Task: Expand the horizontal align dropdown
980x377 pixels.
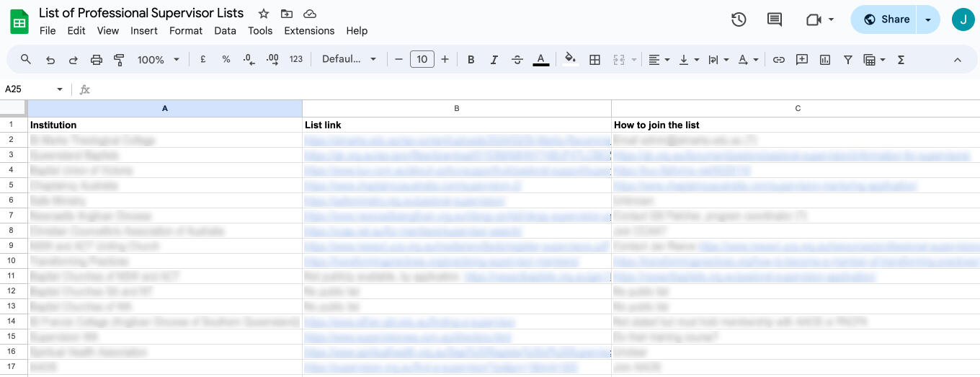Action: (x=659, y=60)
